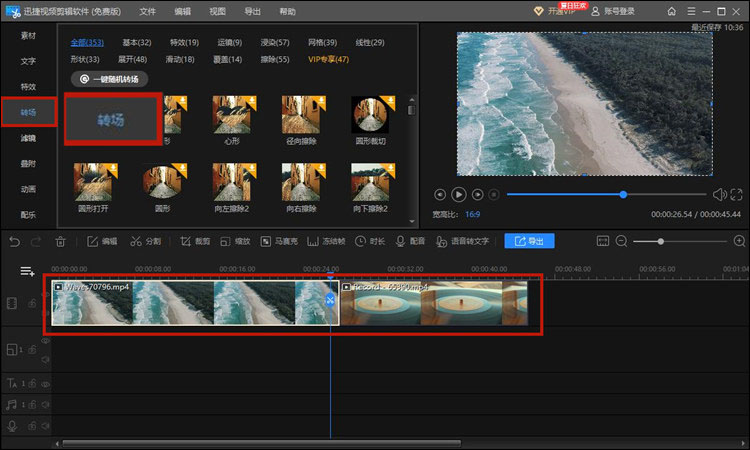
Task: Select the 裁剪 crop tool
Action: (x=195, y=241)
